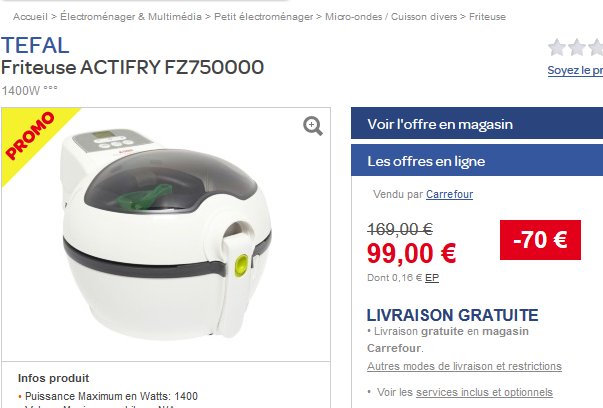Open Petit électroménager breadcrumb

pyautogui.click(x=263, y=17)
